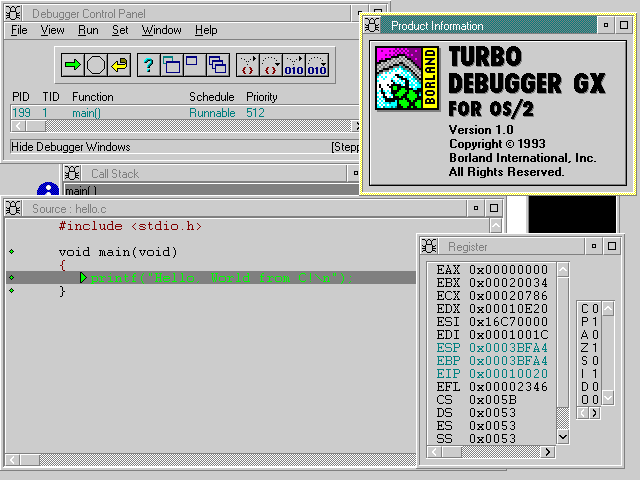
Task: Click the Borland logo in Product Information
Action: (x=407, y=78)
